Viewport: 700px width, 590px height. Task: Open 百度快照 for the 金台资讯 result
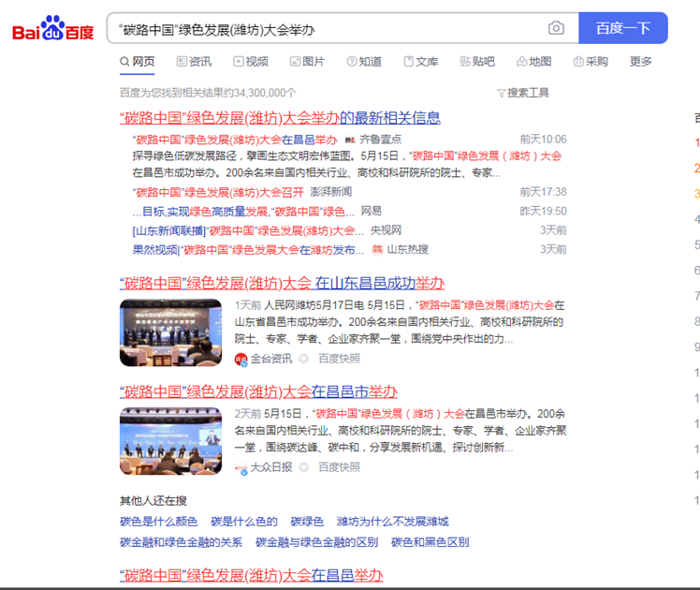(340, 359)
